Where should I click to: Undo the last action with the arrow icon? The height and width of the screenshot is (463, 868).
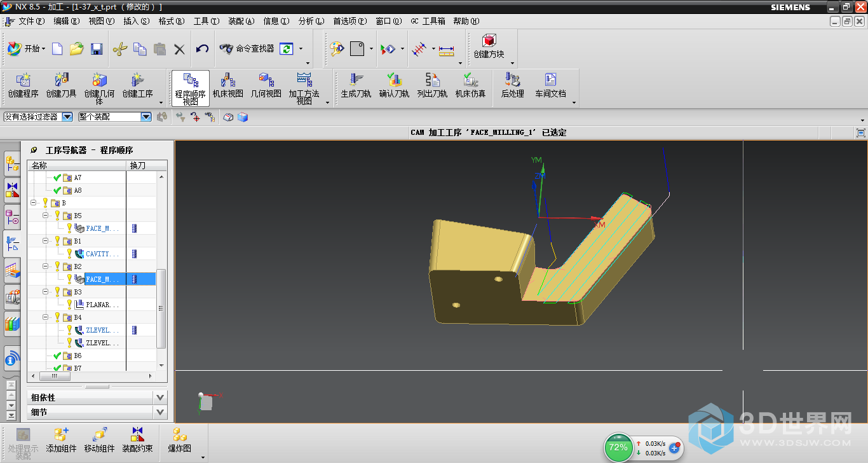click(x=202, y=49)
